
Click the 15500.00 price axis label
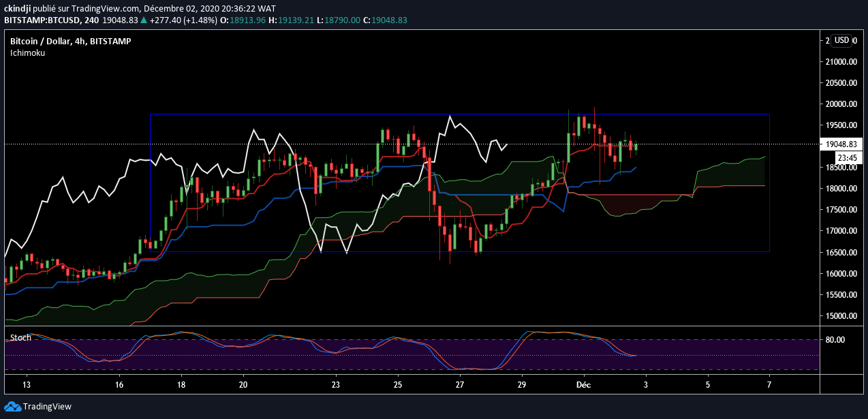841,295
